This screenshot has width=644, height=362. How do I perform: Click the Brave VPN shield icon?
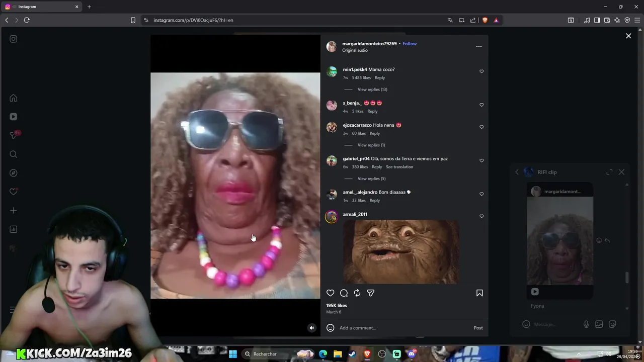627,20
